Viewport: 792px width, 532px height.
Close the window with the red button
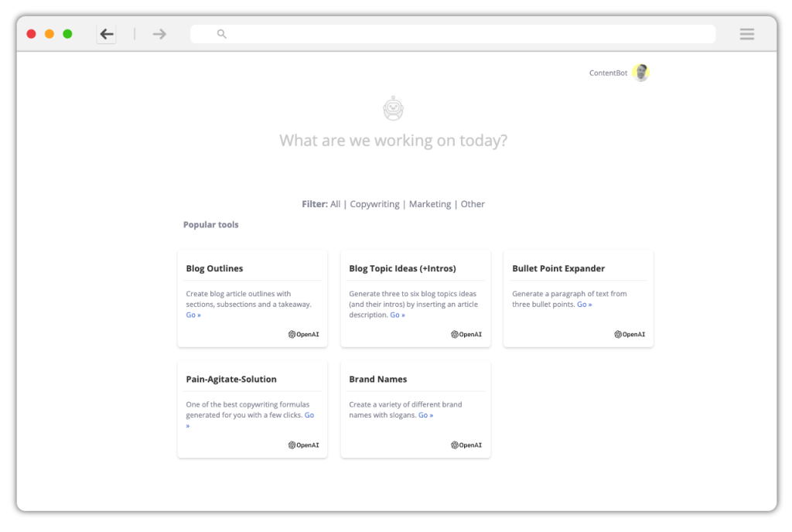point(31,34)
